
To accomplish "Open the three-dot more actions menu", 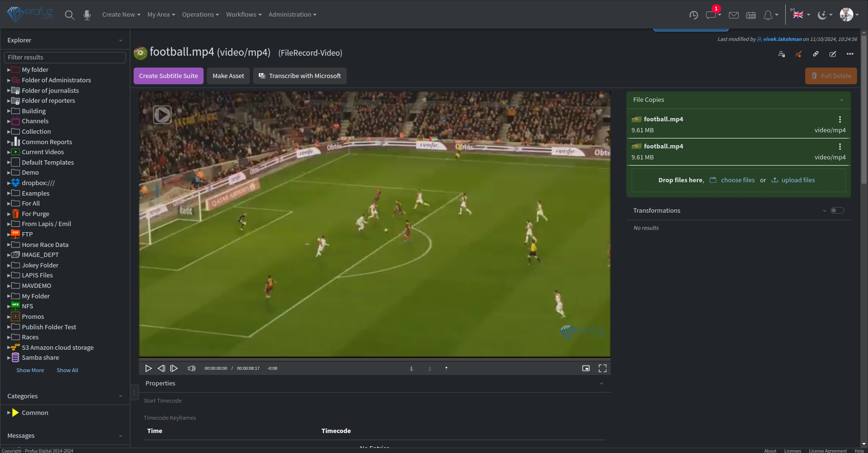I will 850,54.
